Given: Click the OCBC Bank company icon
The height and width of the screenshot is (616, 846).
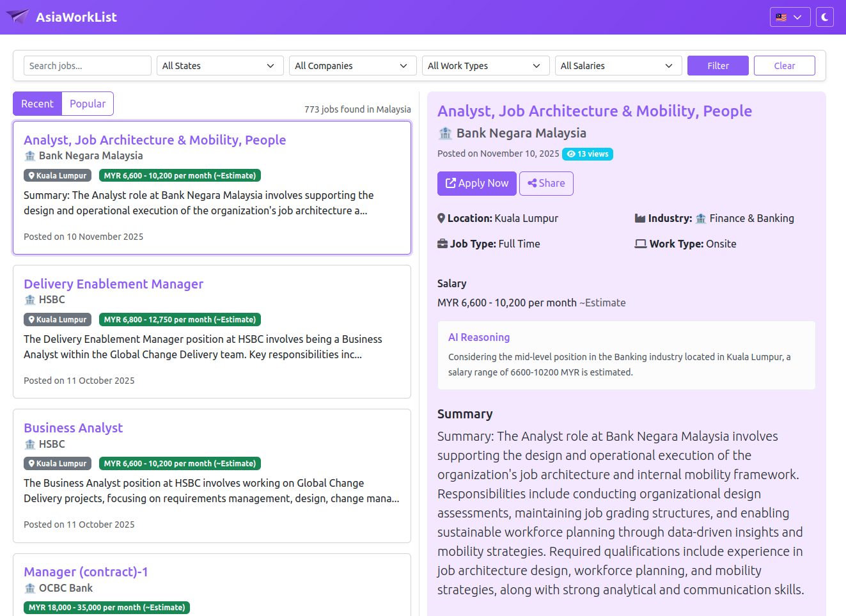Looking at the screenshot, I should tap(30, 588).
